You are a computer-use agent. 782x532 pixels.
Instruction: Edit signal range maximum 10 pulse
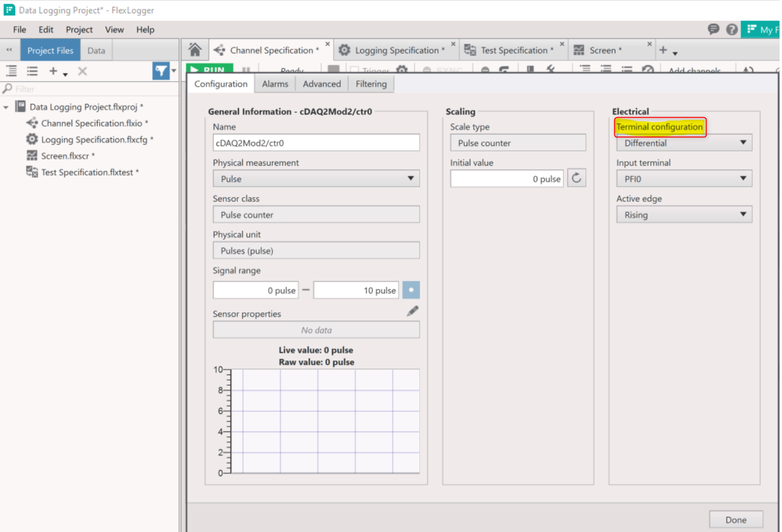(x=356, y=290)
